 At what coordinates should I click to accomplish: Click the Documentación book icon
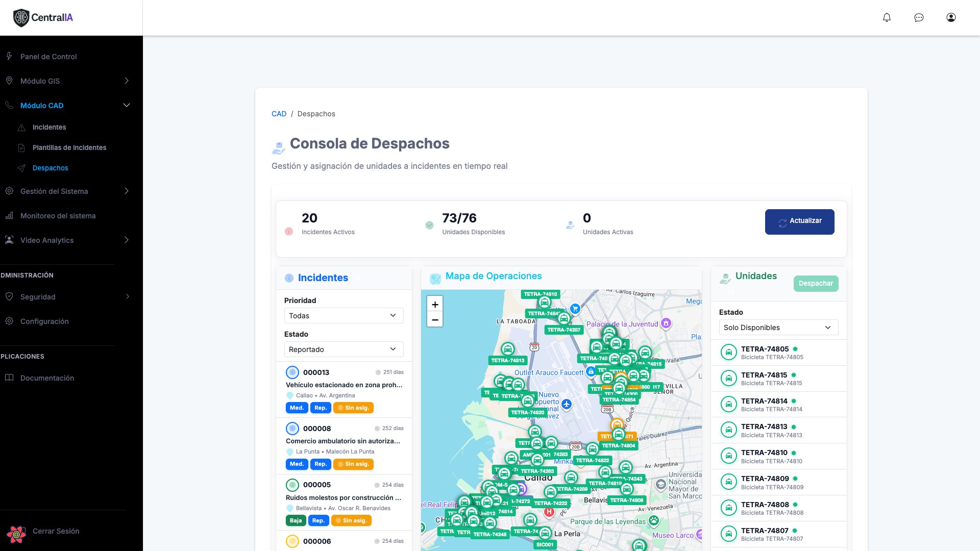[x=9, y=378]
